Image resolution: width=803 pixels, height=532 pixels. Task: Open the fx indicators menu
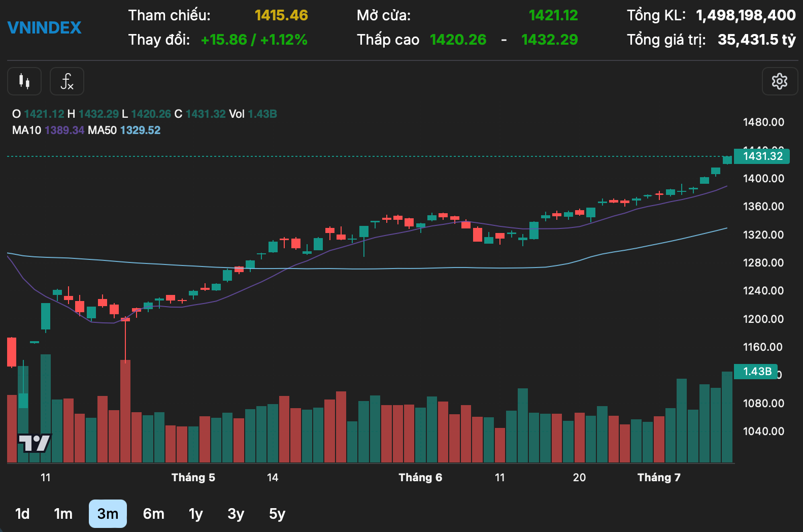67,81
